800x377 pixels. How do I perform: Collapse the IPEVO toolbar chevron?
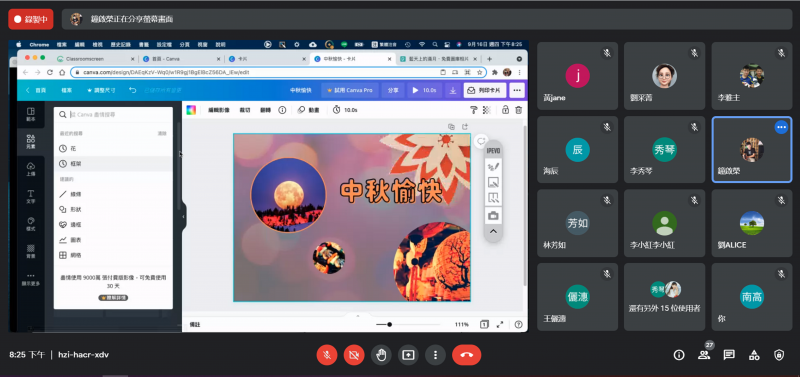pos(493,232)
